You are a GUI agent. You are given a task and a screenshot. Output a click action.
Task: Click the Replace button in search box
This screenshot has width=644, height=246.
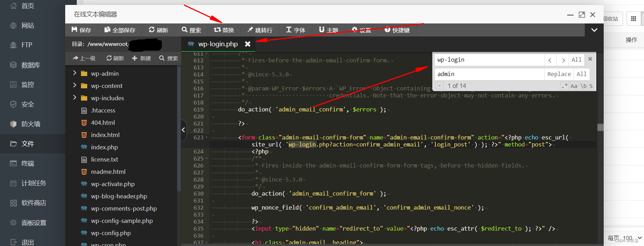559,74
